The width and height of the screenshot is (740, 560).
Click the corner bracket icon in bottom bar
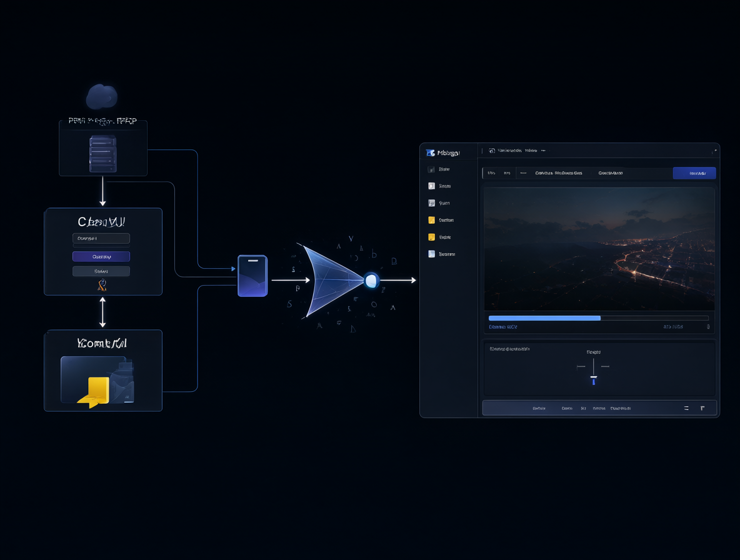click(x=702, y=408)
